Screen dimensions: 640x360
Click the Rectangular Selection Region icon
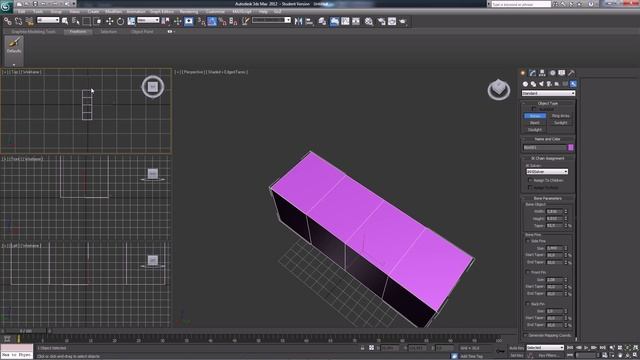(87, 21)
